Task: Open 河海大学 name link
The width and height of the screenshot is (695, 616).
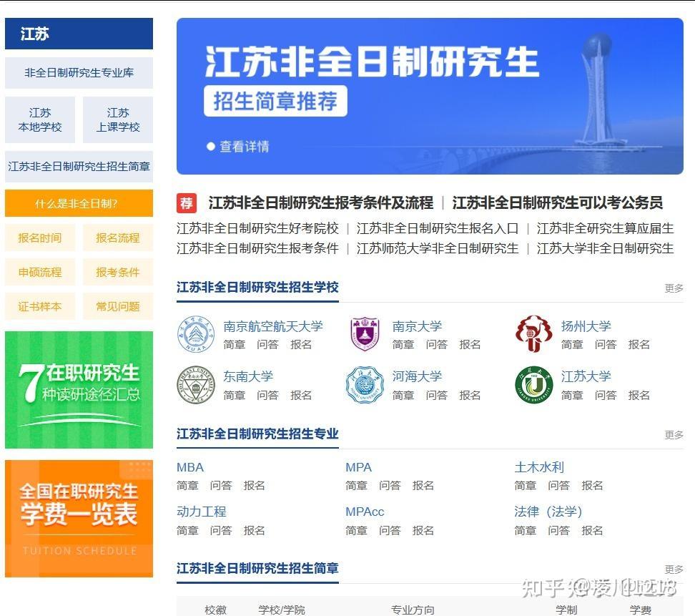Action: (417, 376)
